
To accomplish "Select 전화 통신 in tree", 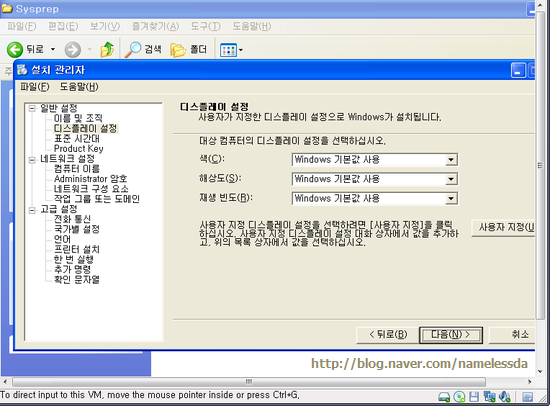I will 72,219.
